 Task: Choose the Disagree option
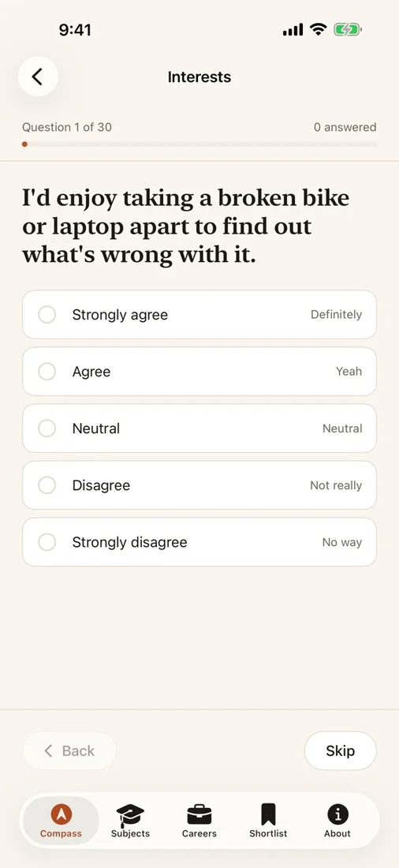pos(199,485)
